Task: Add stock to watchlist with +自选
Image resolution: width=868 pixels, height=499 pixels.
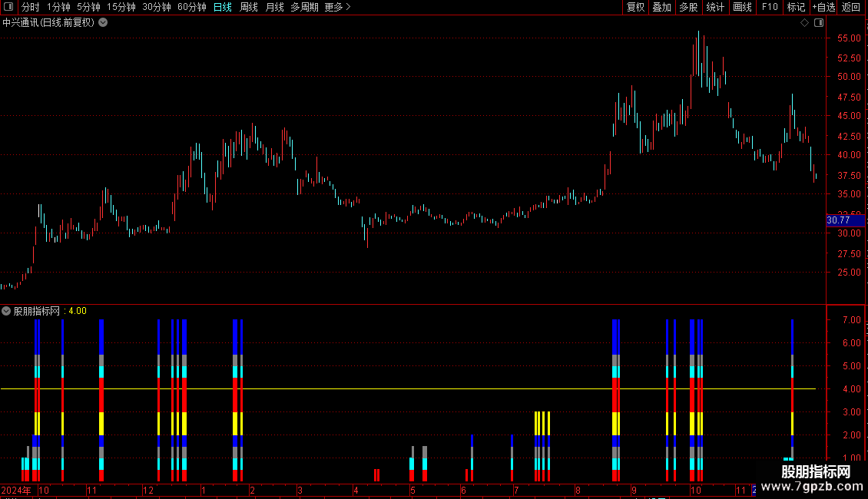Action: coord(823,7)
